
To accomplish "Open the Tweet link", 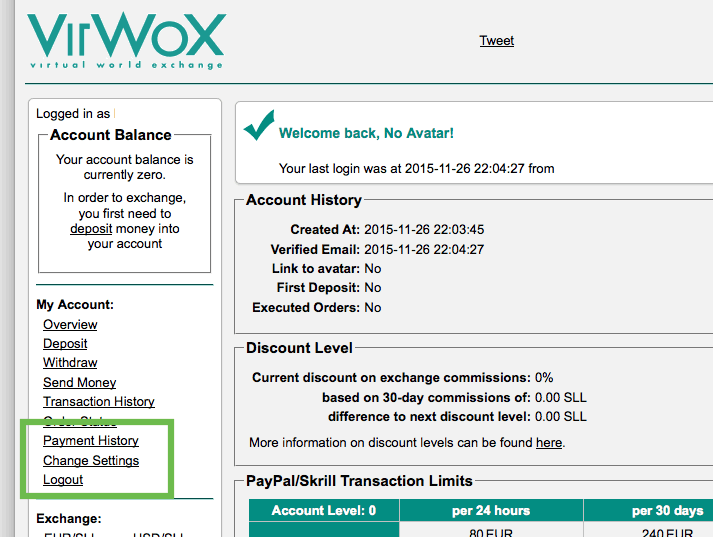I will [497, 40].
